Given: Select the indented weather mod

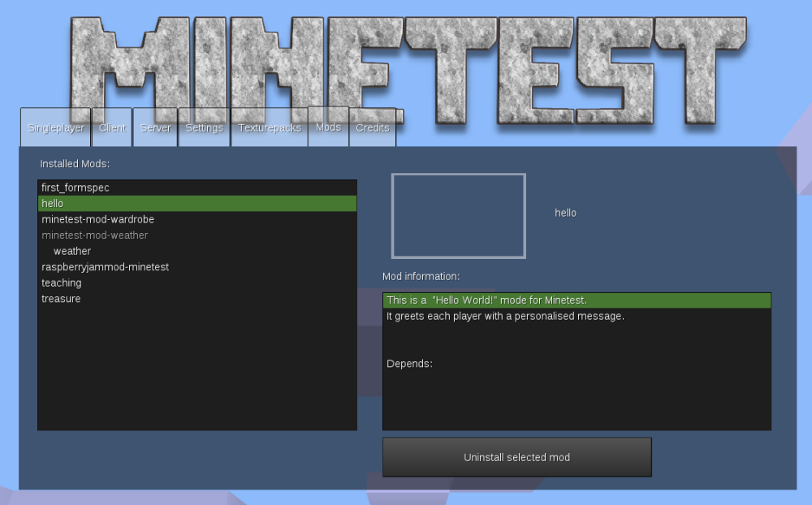Looking at the screenshot, I should point(197,251).
